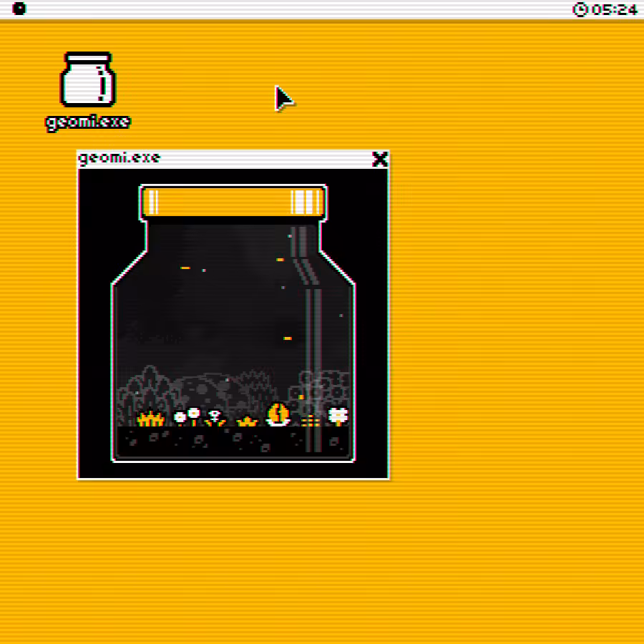Open the geomi.exe jar desktop icon

click(88, 79)
